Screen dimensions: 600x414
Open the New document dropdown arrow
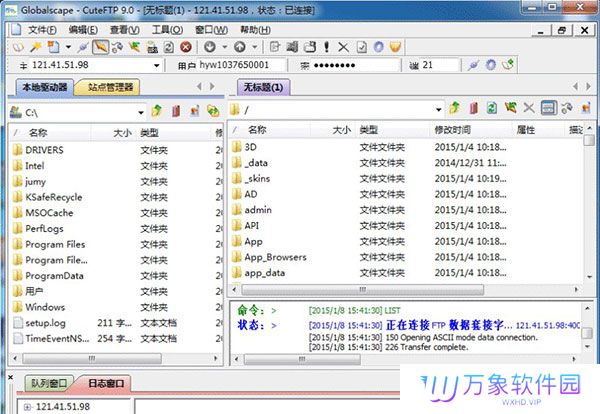coord(68,47)
